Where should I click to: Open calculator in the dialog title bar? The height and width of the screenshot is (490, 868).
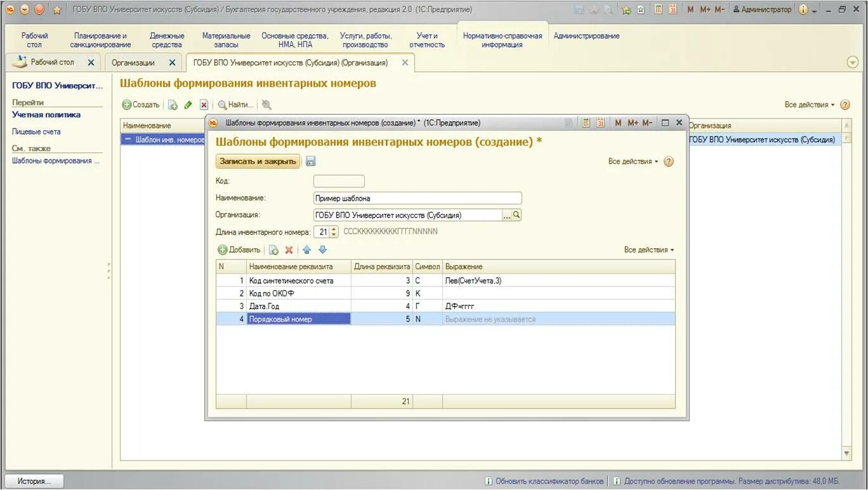tap(586, 122)
